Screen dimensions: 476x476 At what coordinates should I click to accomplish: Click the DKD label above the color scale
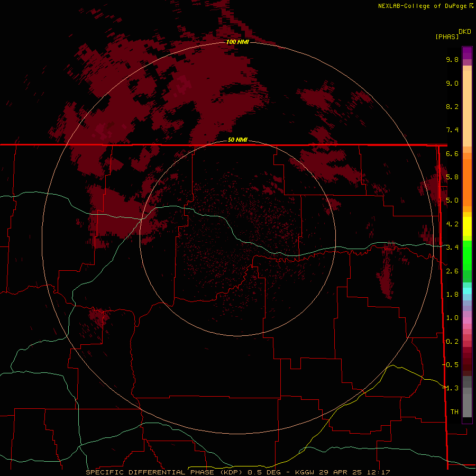[465, 32]
